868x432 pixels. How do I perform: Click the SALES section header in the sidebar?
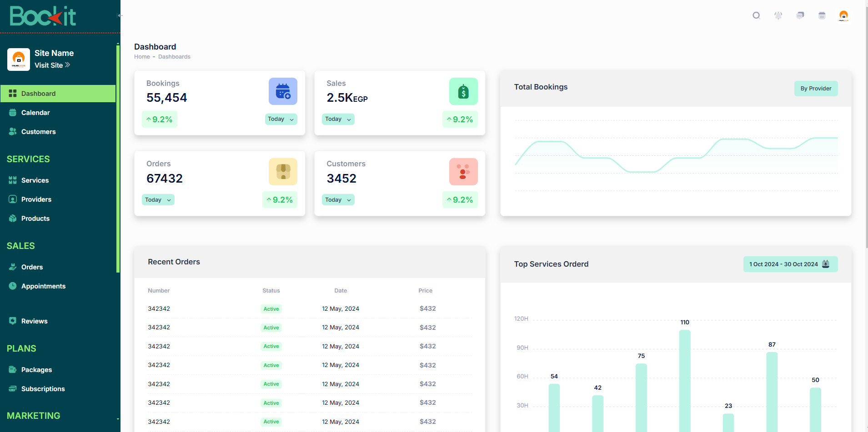(21, 246)
